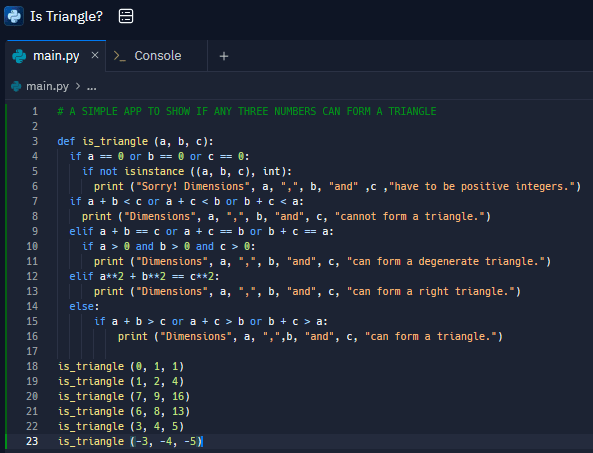Click "can form a degenerate triangle." string
Viewport: 593px width, 453px height.
[446, 262]
